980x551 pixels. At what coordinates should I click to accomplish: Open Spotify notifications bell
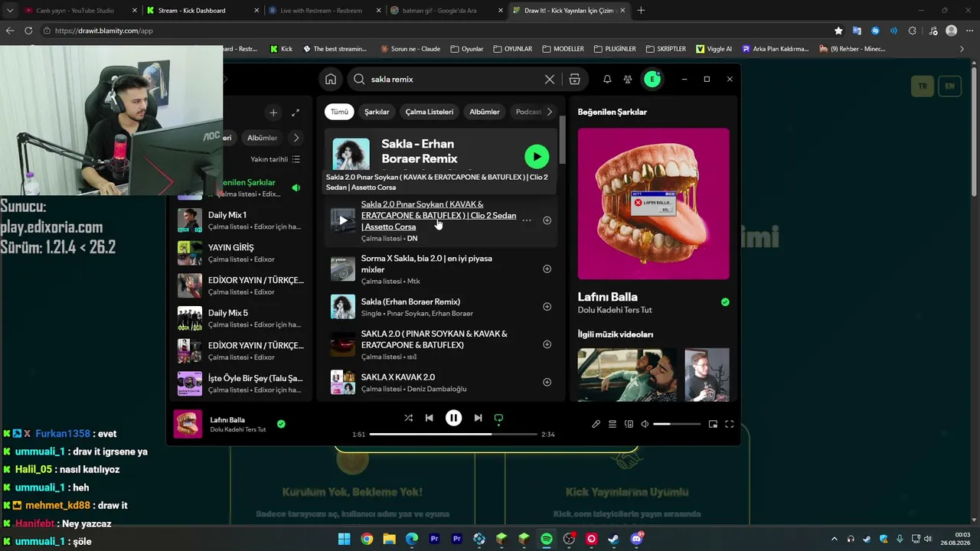[607, 79]
